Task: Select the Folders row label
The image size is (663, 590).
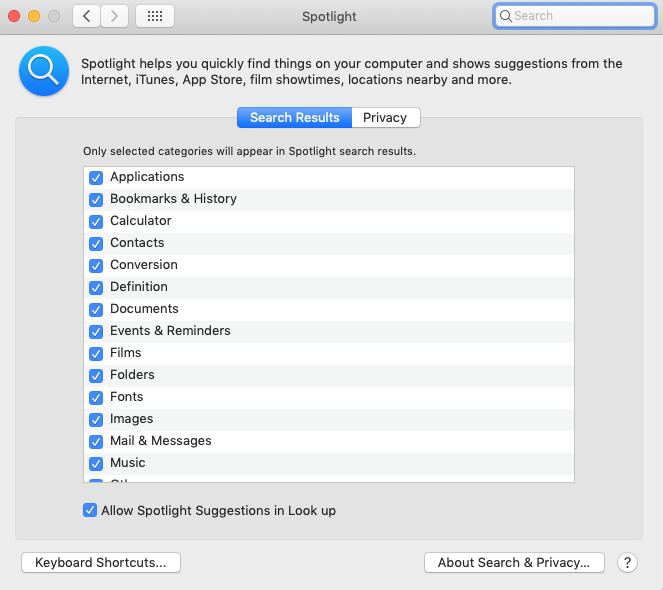Action: tap(132, 375)
